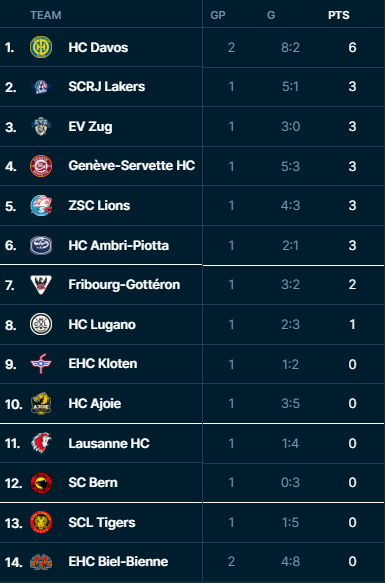Click the TEAM column header
The height and width of the screenshot is (583, 385).
[46, 15]
